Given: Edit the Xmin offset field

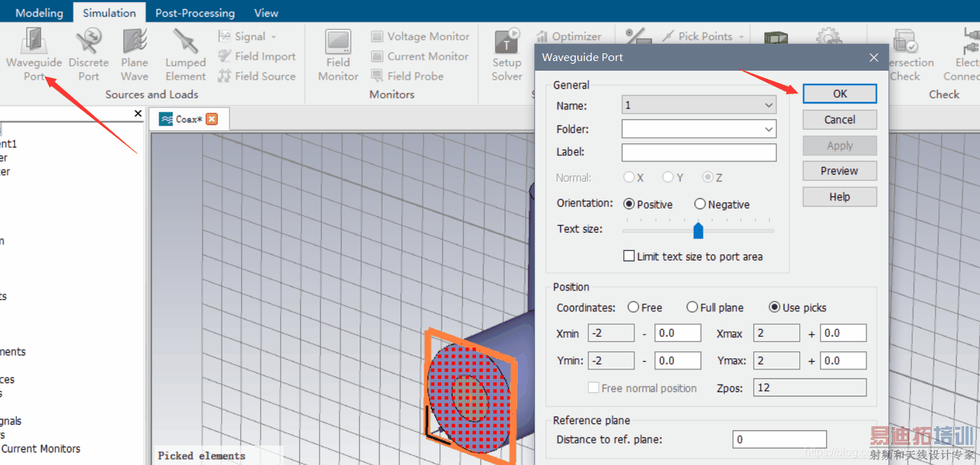Looking at the screenshot, I should point(678,333).
